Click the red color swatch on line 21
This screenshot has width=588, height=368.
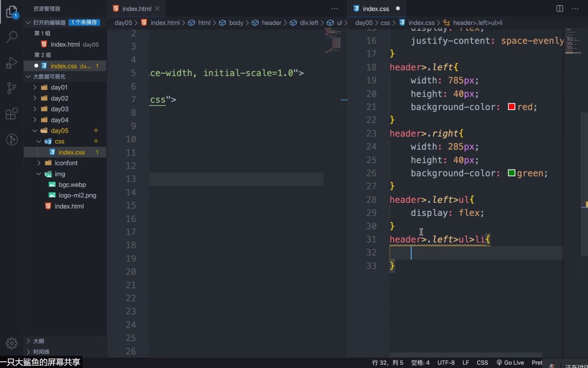511,107
